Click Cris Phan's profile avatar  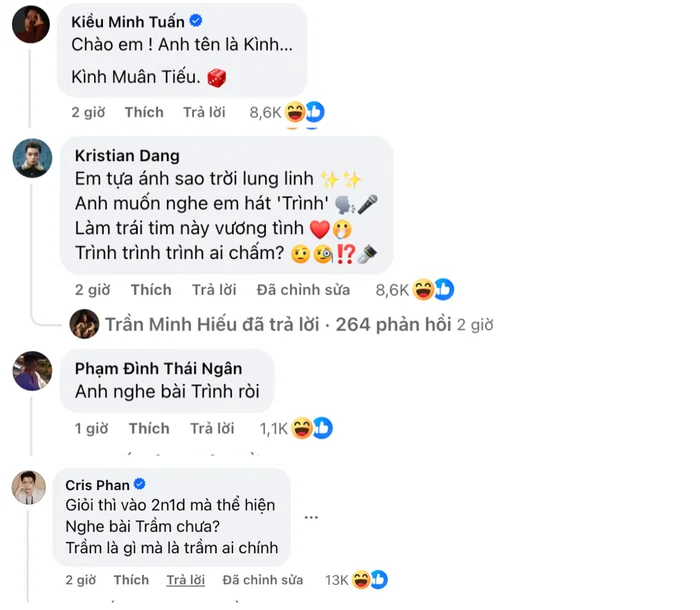32,487
